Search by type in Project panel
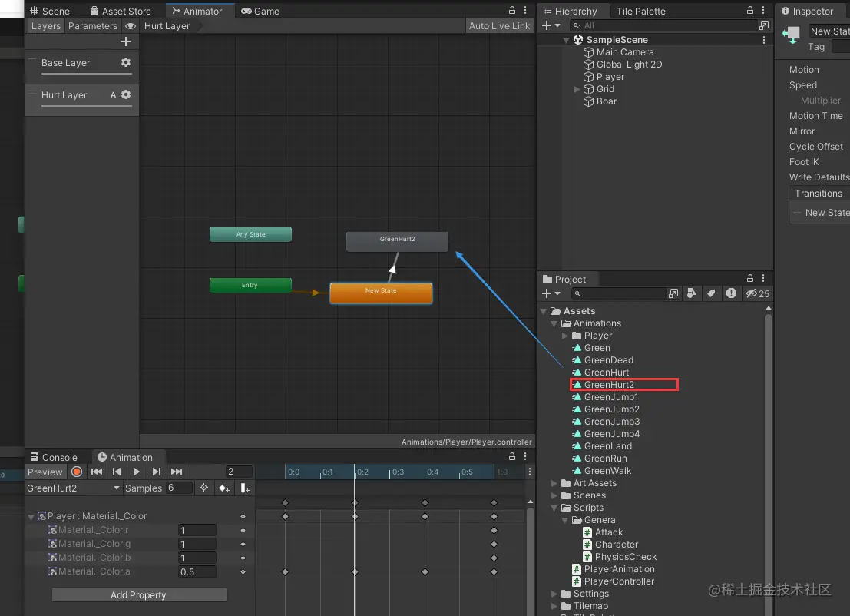This screenshot has height=616, width=850. point(692,293)
